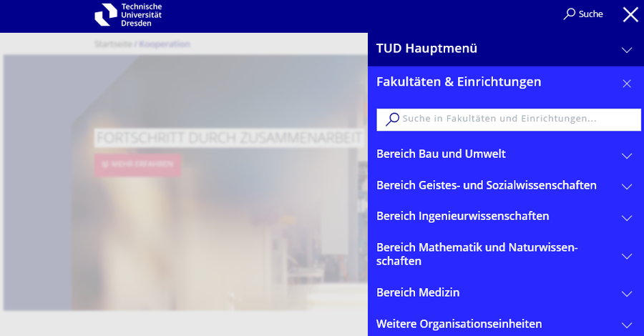Expand Mathematik und Naturwissenschaften chevron arrow

click(627, 256)
